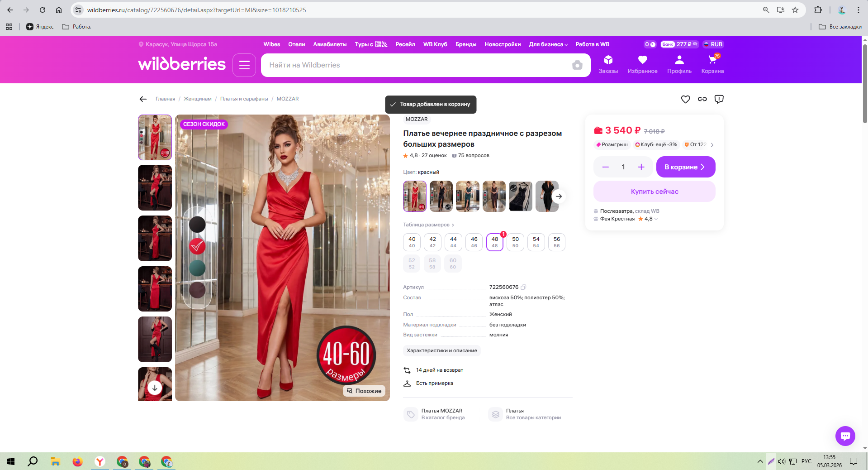
Task: Select size 50
Action: tap(515, 242)
